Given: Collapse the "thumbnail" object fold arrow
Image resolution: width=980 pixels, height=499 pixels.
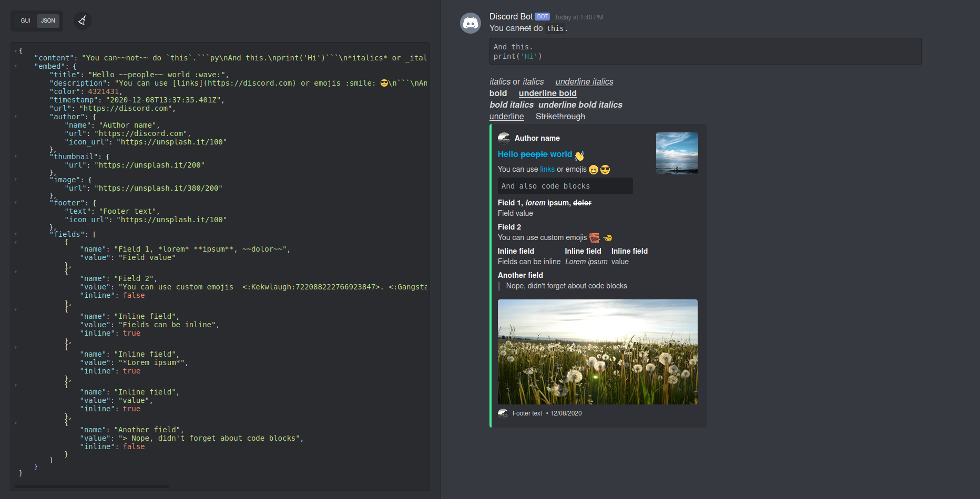Looking at the screenshot, I should coord(16,157).
